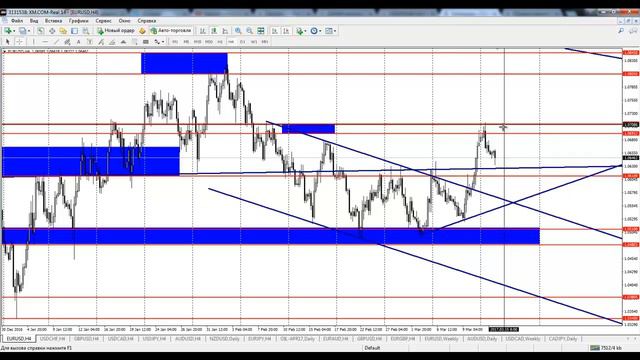
Task: Toggle the MN timeframe button
Action: (264, 42)
